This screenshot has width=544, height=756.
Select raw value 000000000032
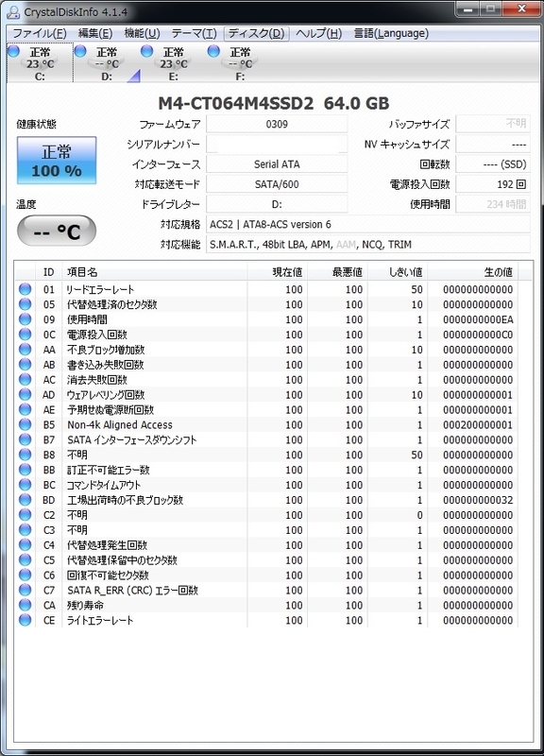point(478,500)
